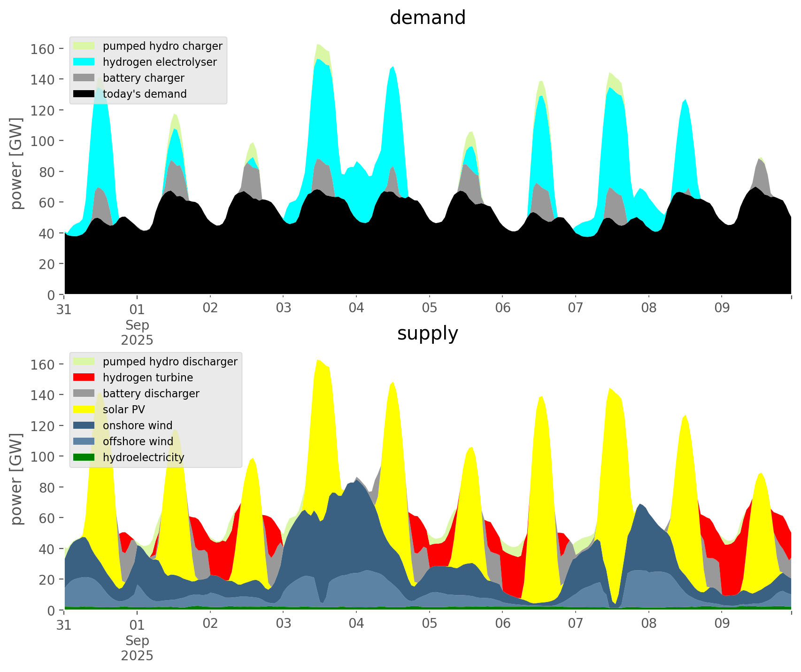The image size is (801, 672).
Task: Select the offshore wind legend label
Action: [x=138, y=441]
